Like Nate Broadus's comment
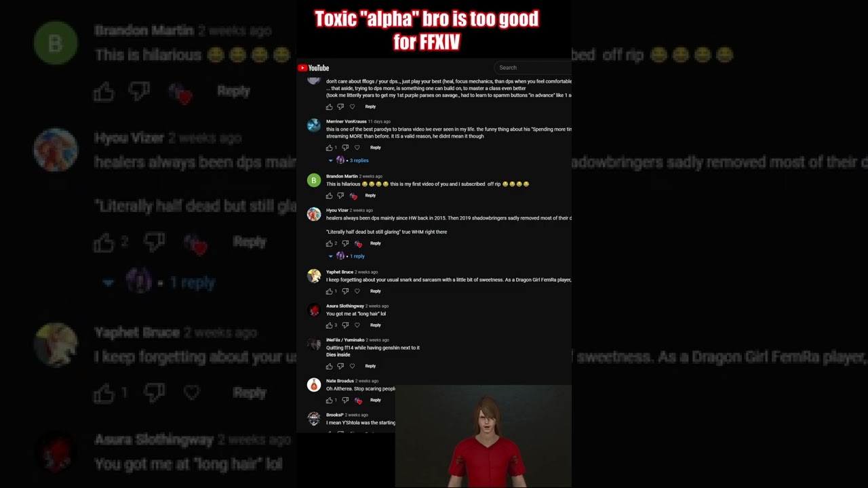Image resolution: width=868 pixels, height=488 pixels. (x=330, y=401)
